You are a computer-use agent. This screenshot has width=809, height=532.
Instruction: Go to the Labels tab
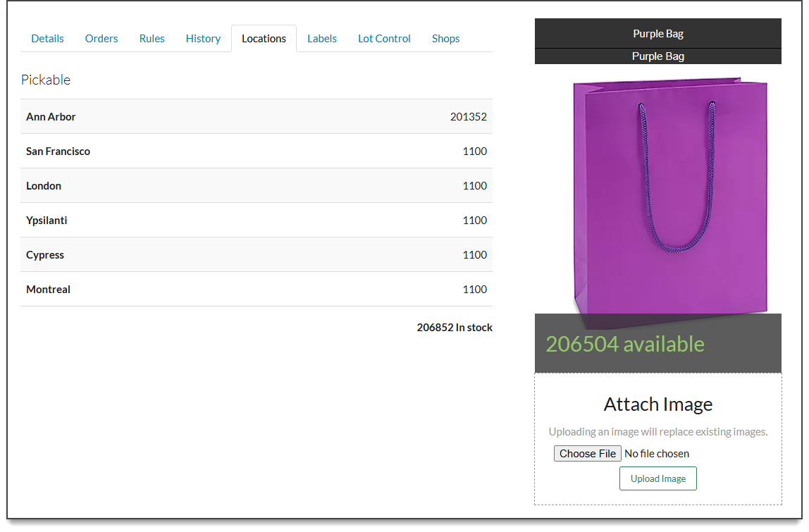point(321,39)
